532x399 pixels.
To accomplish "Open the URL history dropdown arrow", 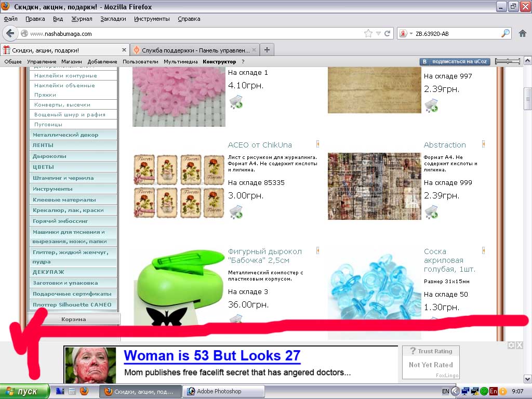I will pyautogui.click(x=378, y=34).
